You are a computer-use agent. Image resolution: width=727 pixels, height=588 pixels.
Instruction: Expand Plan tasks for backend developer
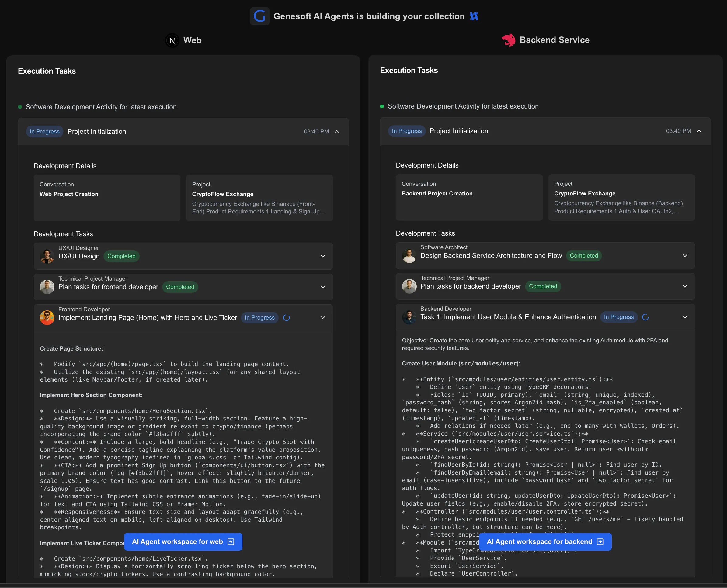[x=685, y=286]
